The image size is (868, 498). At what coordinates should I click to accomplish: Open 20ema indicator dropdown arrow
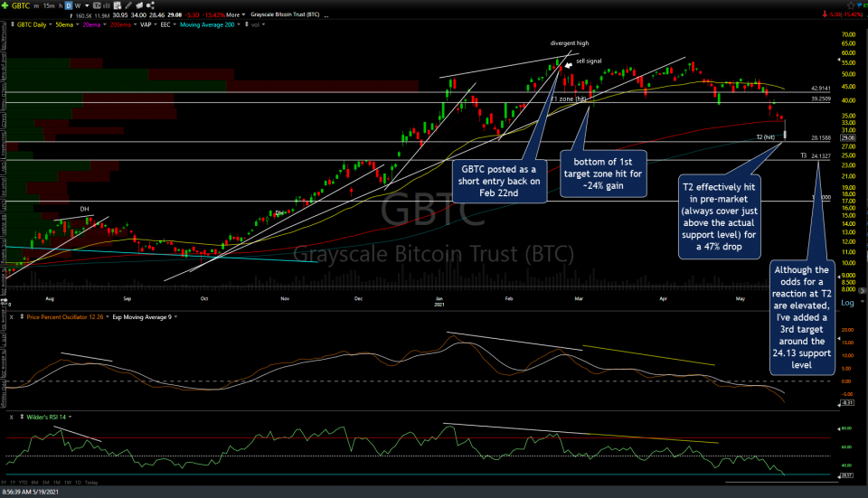(105, 24)
